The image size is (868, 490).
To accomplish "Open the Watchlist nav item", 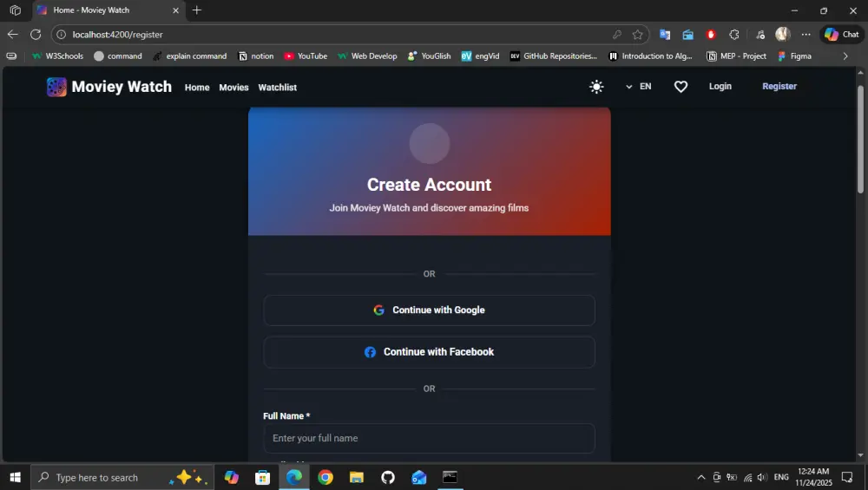I will [278, 88].
